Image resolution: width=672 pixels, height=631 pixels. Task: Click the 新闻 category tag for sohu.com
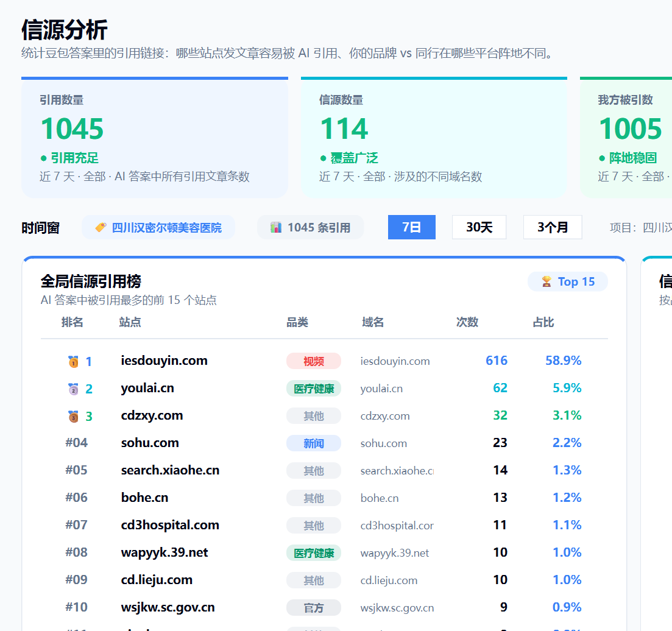[314, 443]
